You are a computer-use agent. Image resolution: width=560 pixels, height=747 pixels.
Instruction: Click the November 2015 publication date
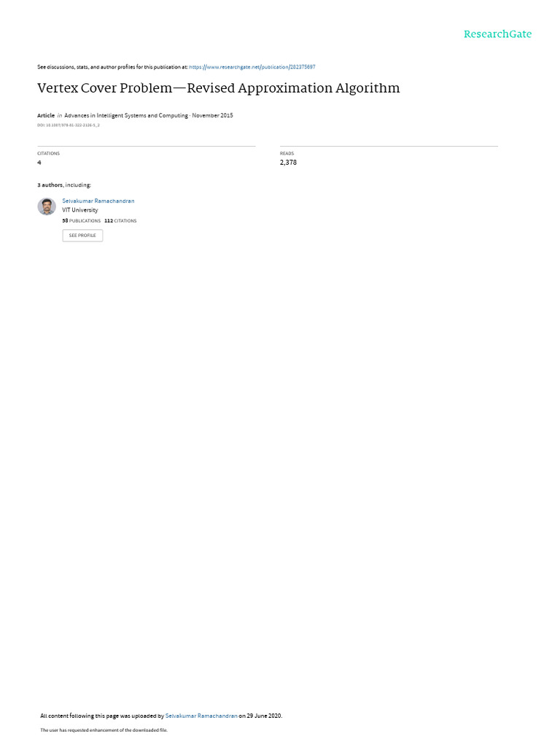tap(212, 116)
